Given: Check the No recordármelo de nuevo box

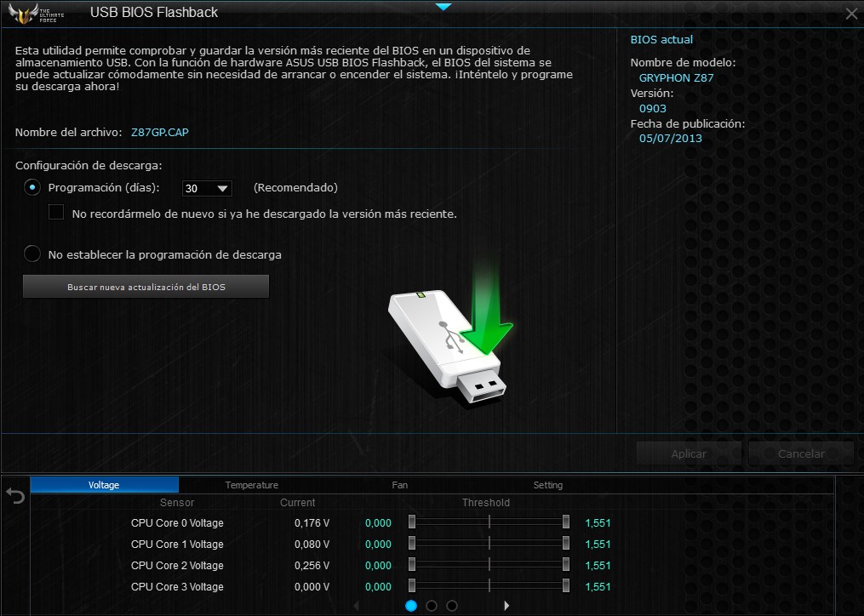Looking at the screenshot, I should (x=56, y=212).
